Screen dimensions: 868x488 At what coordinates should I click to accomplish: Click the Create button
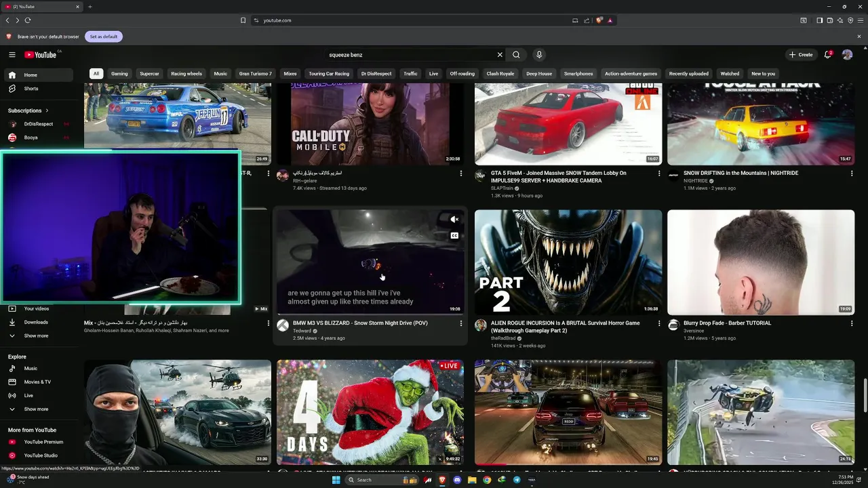tap(801, 55)
